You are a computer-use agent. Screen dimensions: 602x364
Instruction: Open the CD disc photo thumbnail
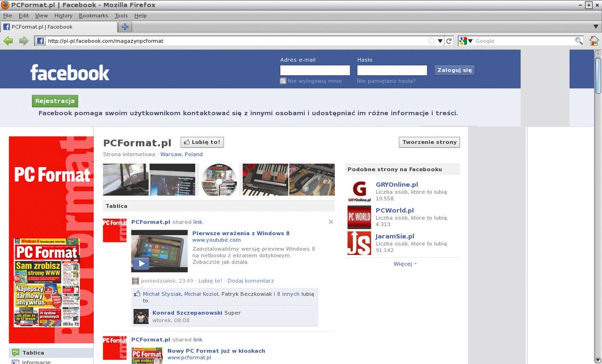[219, 180]
